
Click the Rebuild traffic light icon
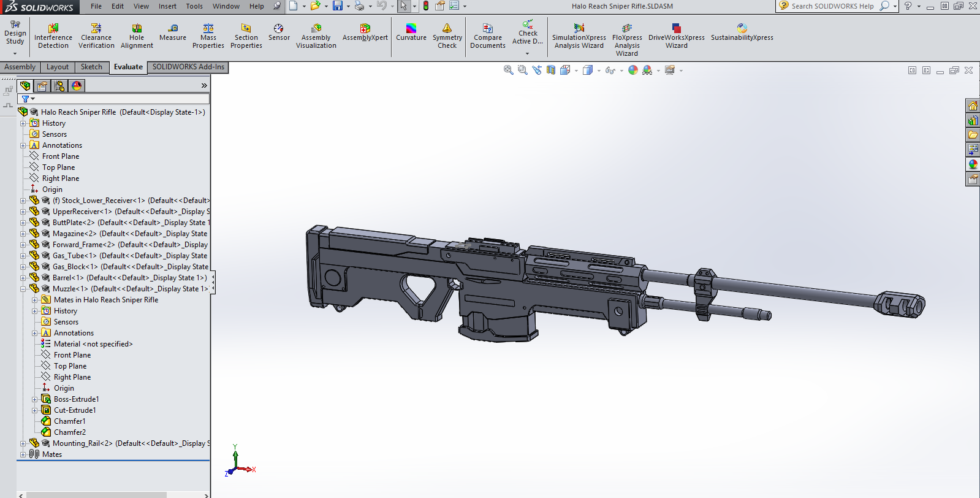pyautogui.click(x=426, y=6)
